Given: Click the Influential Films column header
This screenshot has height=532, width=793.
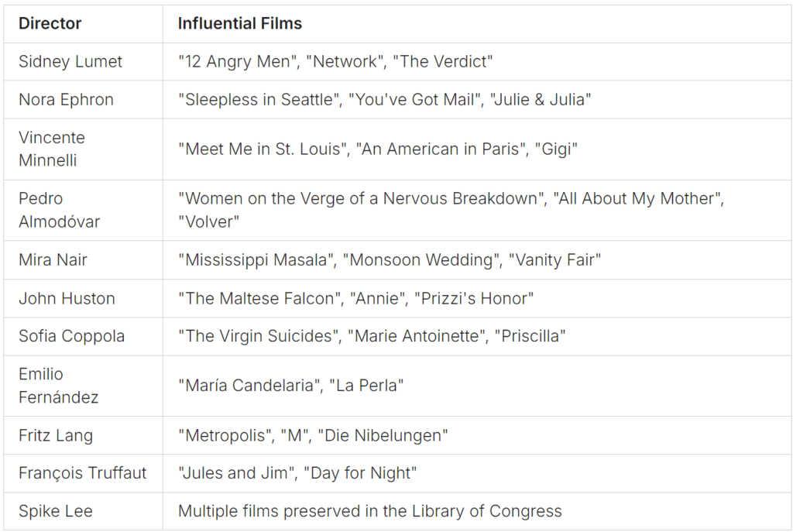Looking at the screenshot, I should tap(477, 24).
